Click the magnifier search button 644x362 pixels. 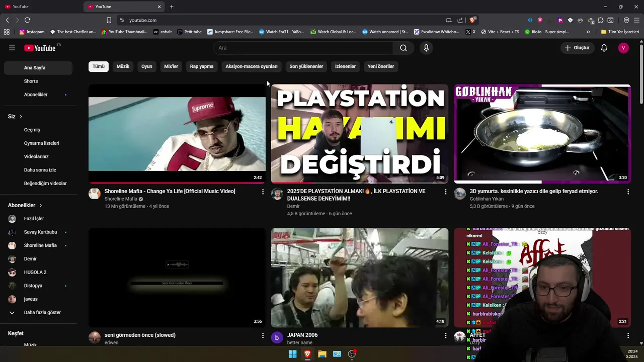click(404, 48)
